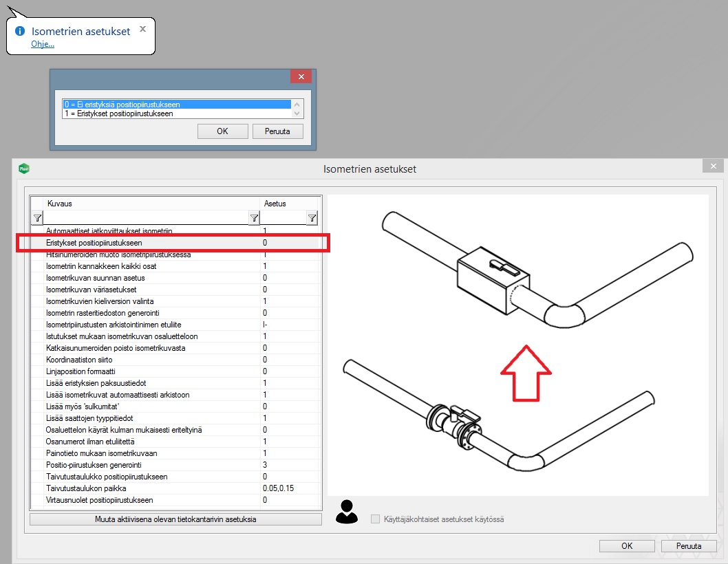
Task: Click Peruuta in the small options popup
Action: (277, 131)
